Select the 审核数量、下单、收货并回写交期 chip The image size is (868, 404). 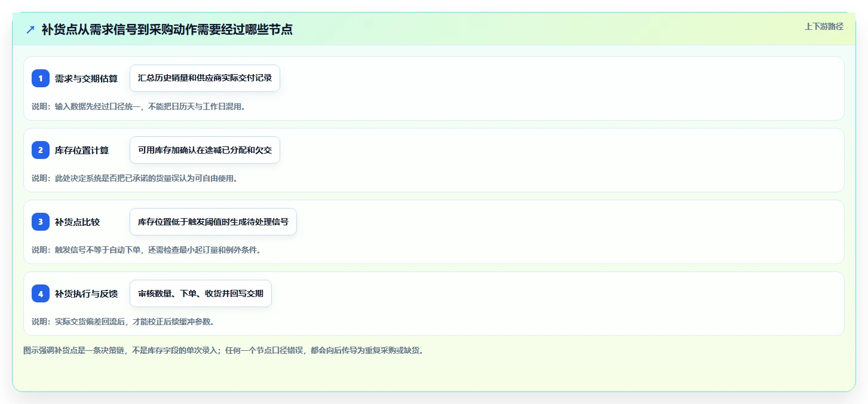(x=201, y=293)
